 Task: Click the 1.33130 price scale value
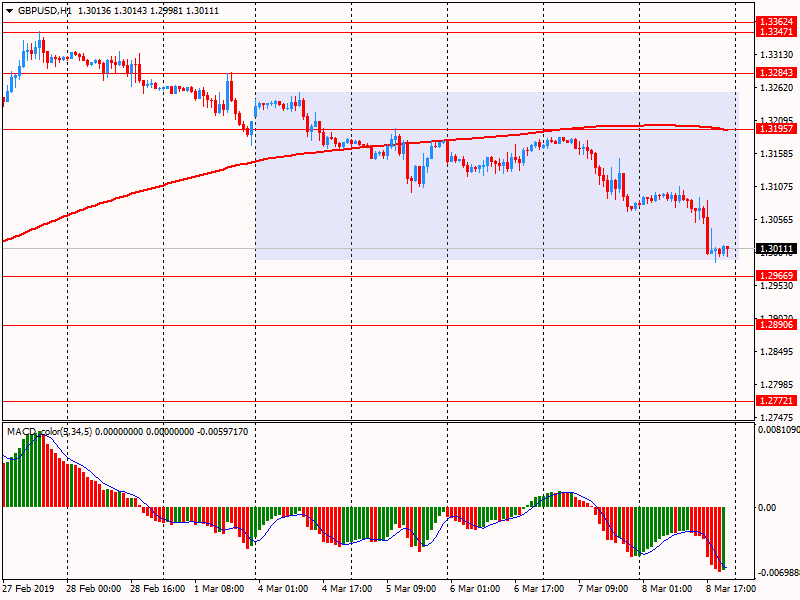click(777, 55)
